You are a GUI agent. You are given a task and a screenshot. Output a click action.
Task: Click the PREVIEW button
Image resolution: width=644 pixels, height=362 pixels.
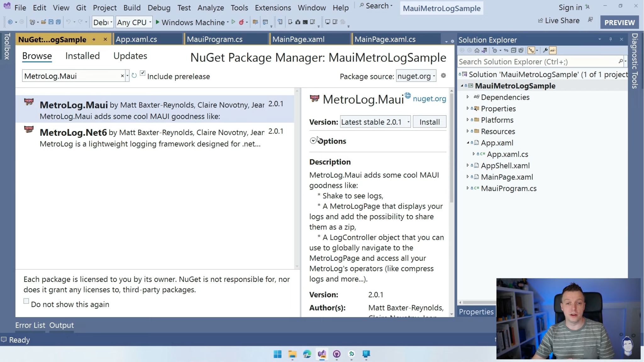619,23
